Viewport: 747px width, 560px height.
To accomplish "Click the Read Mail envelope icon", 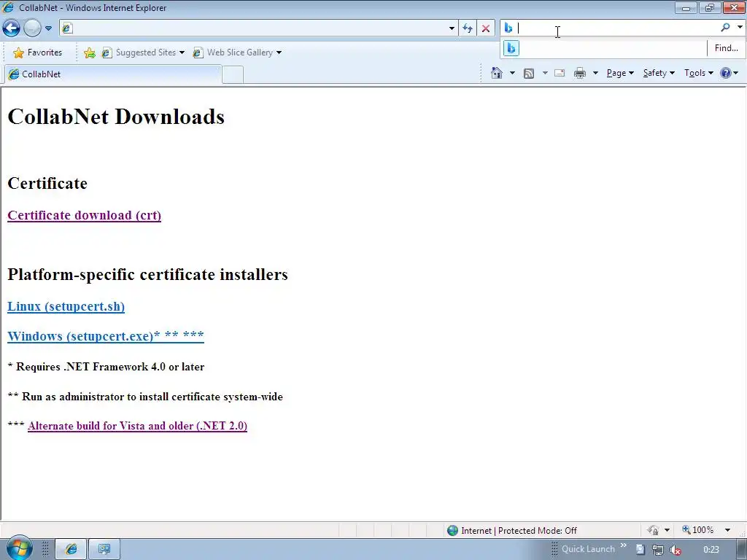I will pos(560,73).
